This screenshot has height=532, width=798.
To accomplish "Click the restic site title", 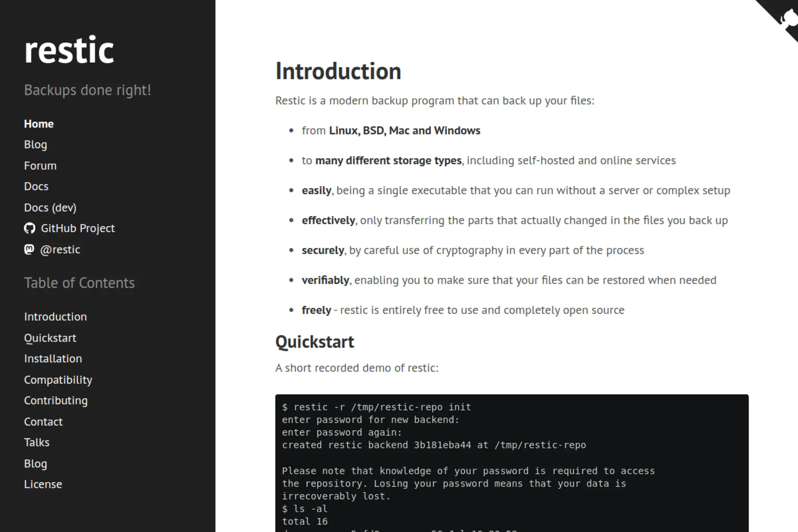I will coord(69,50).
